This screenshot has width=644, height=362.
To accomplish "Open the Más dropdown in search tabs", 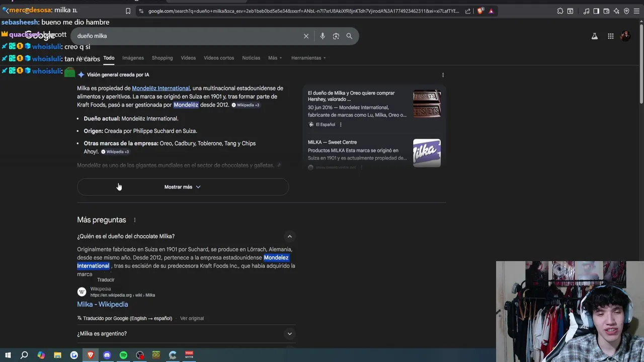I will pyautogui.click(x=275, y=58).
